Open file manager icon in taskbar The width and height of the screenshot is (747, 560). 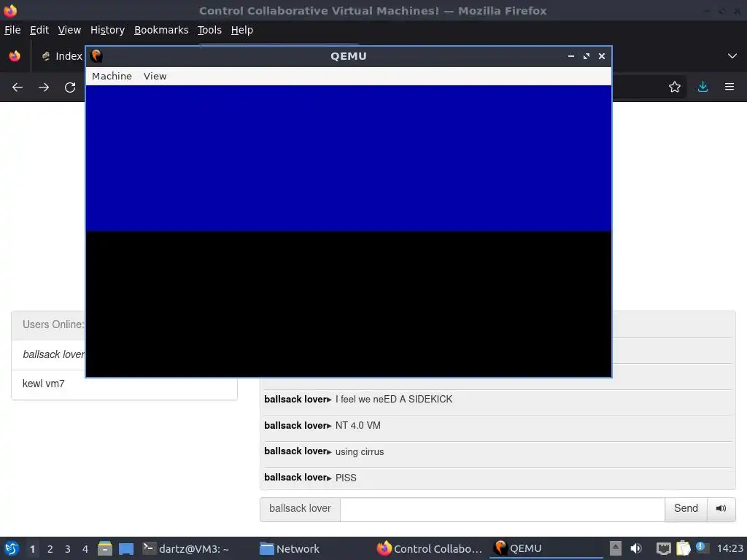point(105,548)
